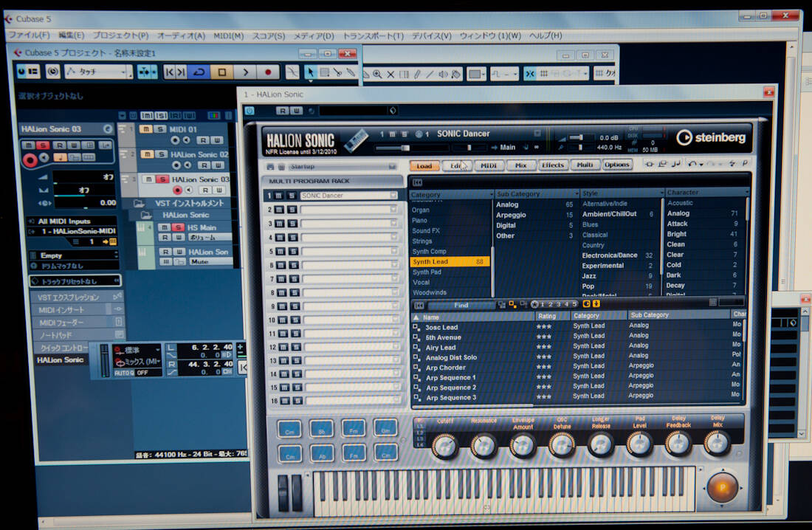Image resolution: width=812 pixels, height=530 pixels.
Task: Open the 編集(E) menu
Action: click(x=72, y=35)
